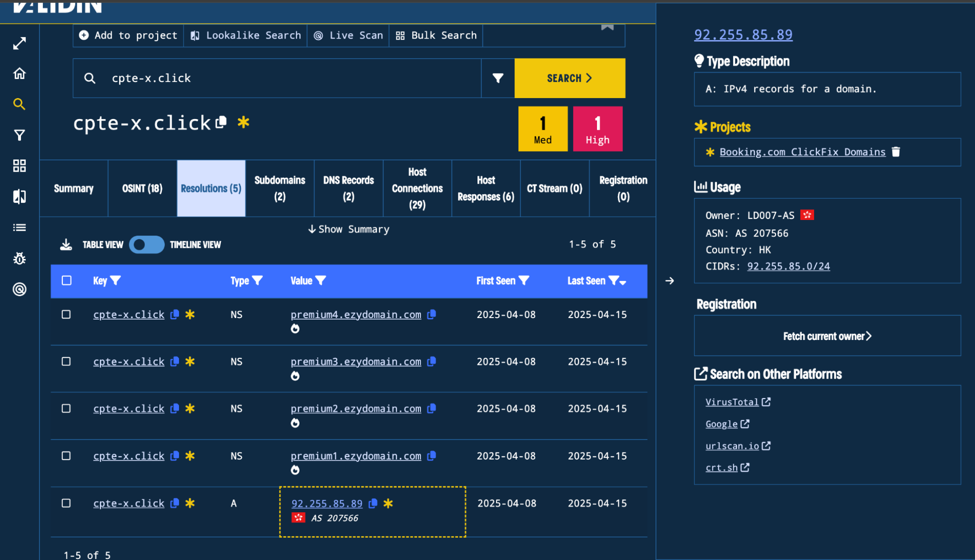Image resolution: width=975 pixels, height=560 pixels.
Task: Filter the First Seen column
Action: [524, 280]
